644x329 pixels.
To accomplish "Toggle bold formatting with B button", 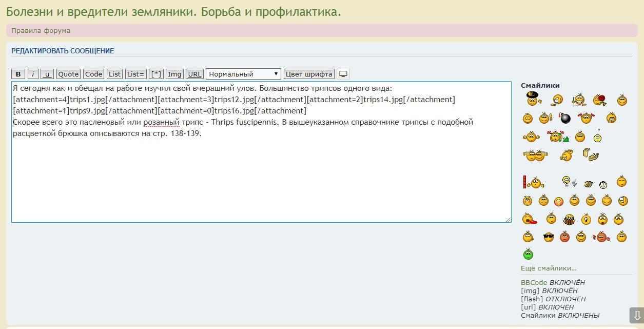I will pos(18,74).
